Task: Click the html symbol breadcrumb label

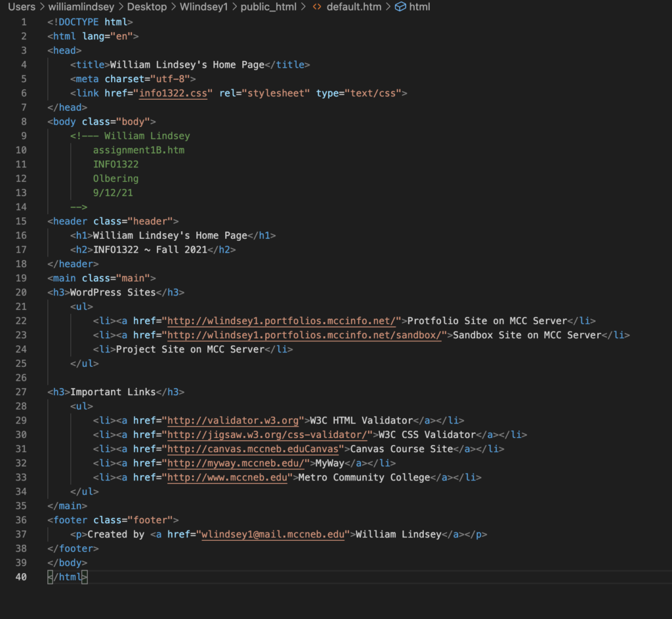Action: [420, 7]
